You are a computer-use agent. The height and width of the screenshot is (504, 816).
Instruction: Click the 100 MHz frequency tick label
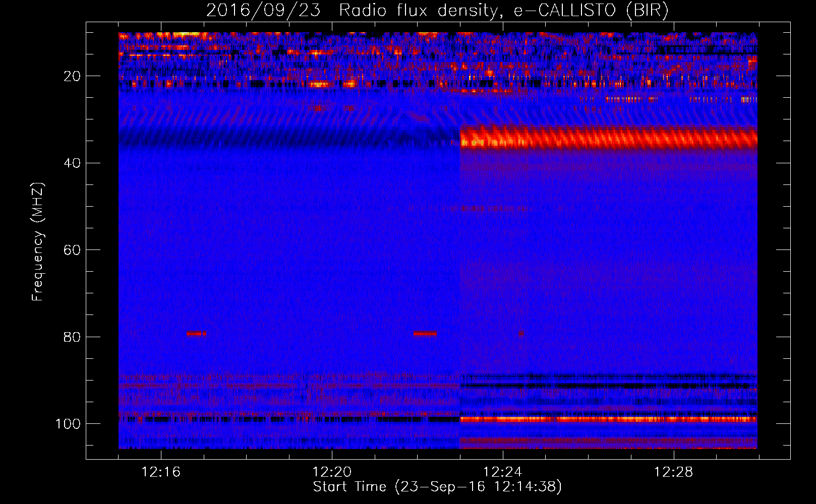(x=68, y=424)
